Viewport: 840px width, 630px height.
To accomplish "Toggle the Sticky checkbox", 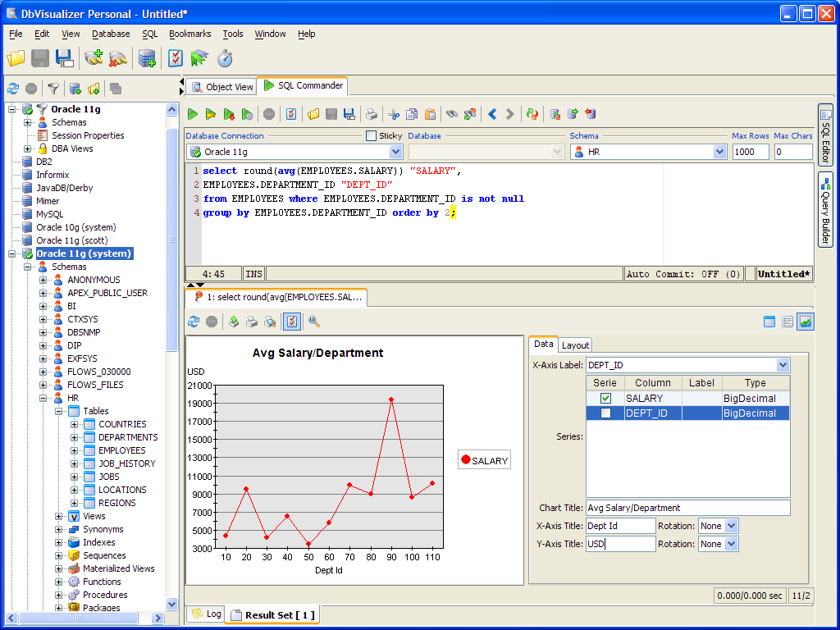I will click(x=372, y=136).
